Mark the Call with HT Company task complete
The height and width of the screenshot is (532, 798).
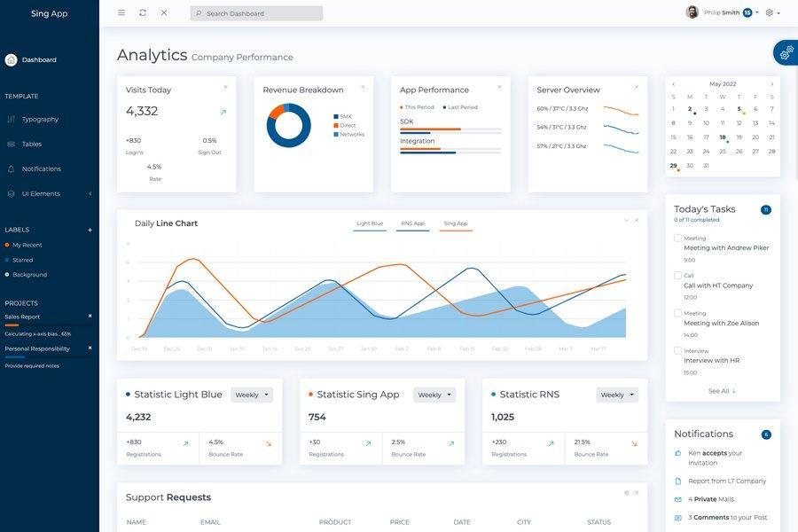pyautogui.click(x=677, y=274)
